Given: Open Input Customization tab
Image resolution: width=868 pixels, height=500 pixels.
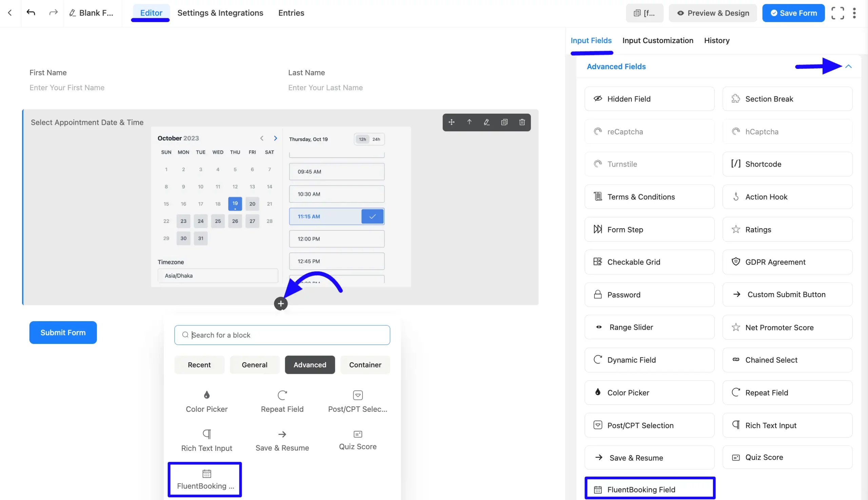Looking at the screenshot, I should (657, 40).
